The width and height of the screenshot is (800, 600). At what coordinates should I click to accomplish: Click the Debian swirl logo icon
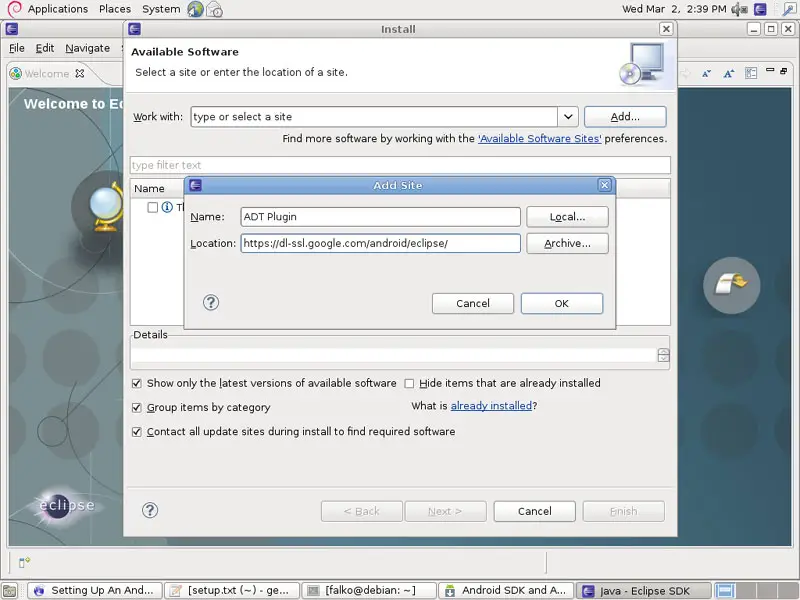pyautogui.click(x=14, y=9)
